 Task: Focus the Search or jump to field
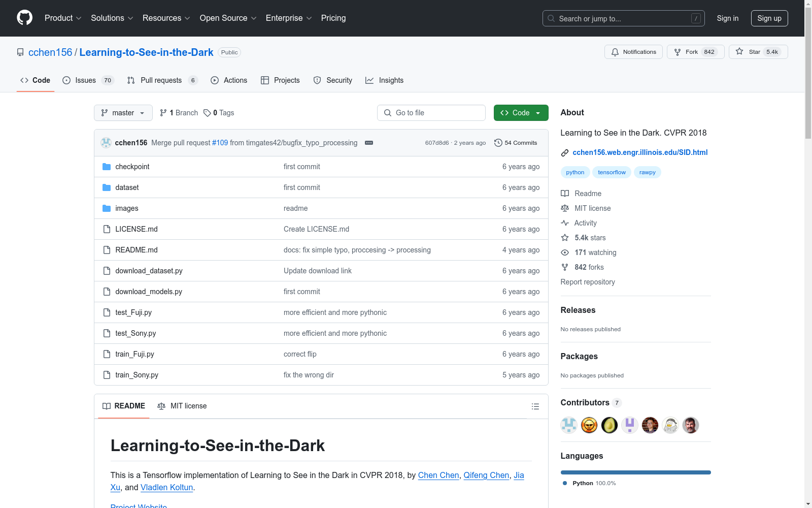(x=624, y=18)
